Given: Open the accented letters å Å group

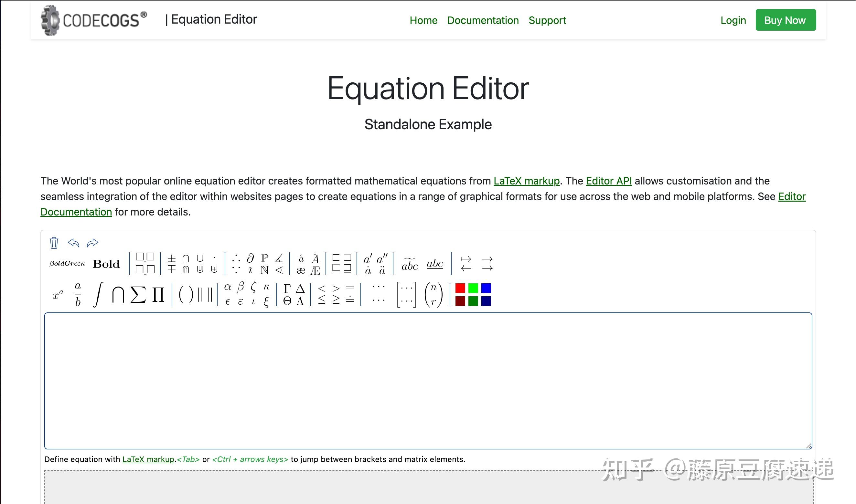Looking at the screenshot, I should coord(308,264).
